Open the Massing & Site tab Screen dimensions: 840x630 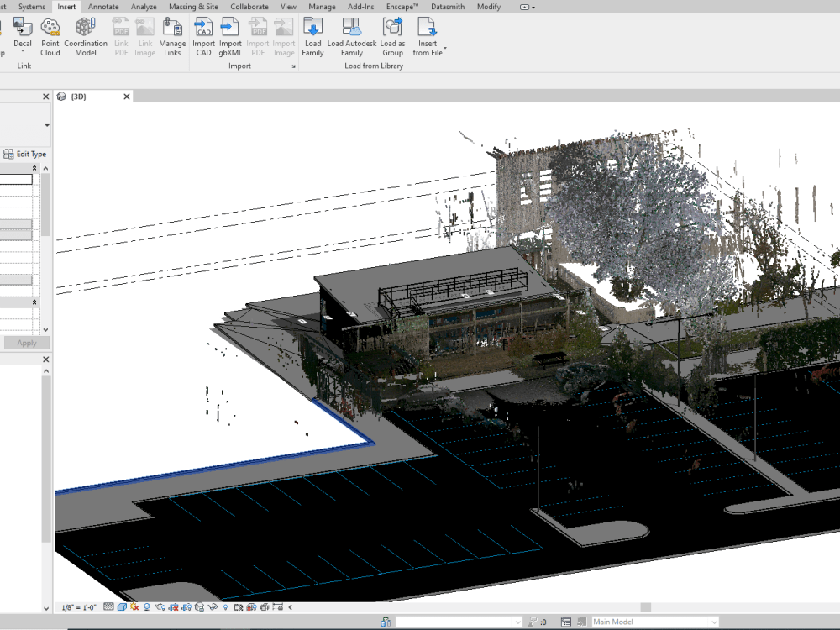(x=193, y=7)
